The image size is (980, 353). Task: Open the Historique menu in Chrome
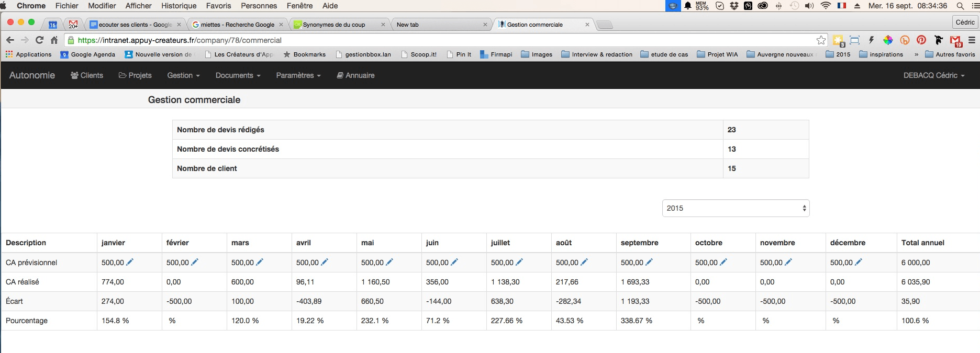pos(179,6)
